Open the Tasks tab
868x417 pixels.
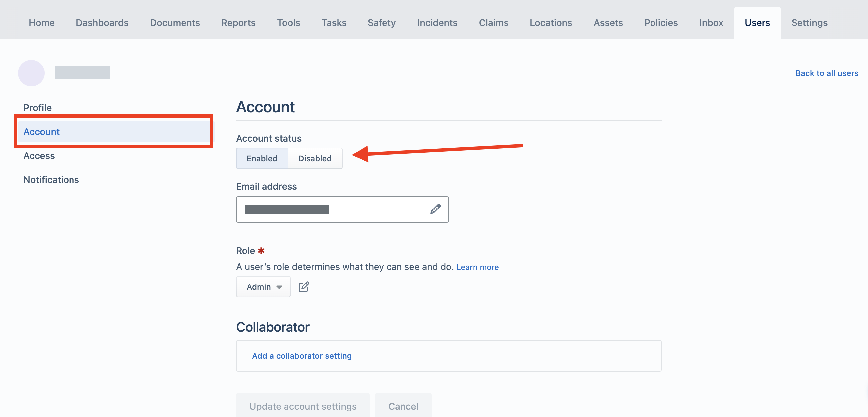[334, 23]
